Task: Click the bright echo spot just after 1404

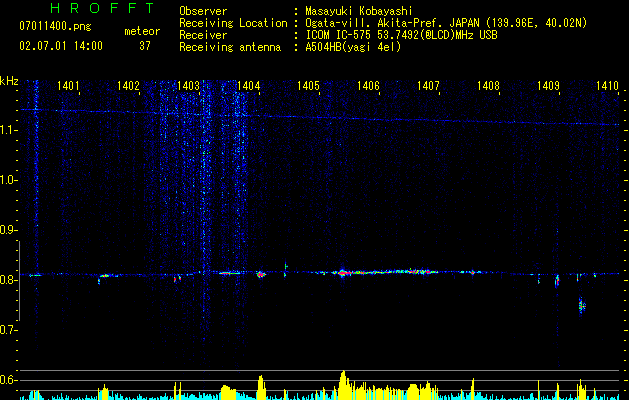Action: (x=261, y=274)
